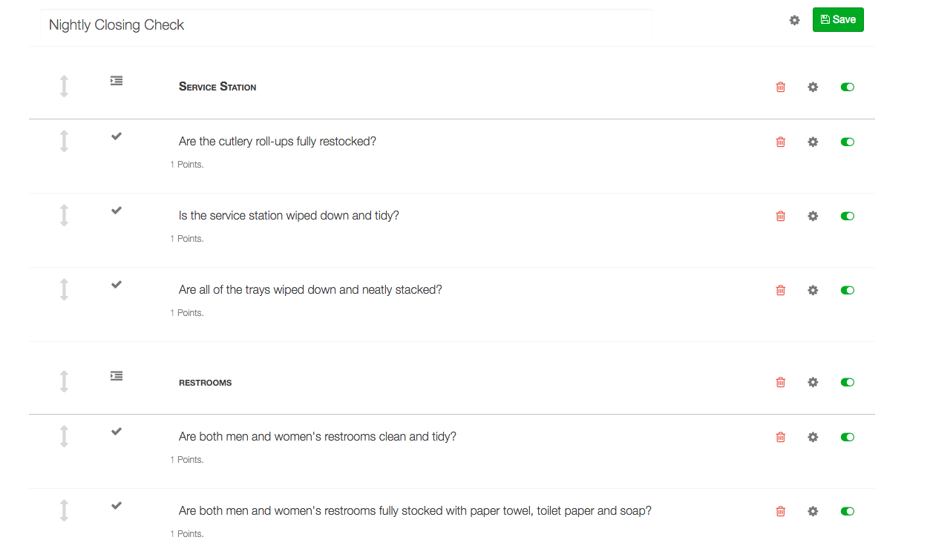930x560 pixels.
Task: Click drag handle for restrooms fully stocked question
Action: point(64,511)
